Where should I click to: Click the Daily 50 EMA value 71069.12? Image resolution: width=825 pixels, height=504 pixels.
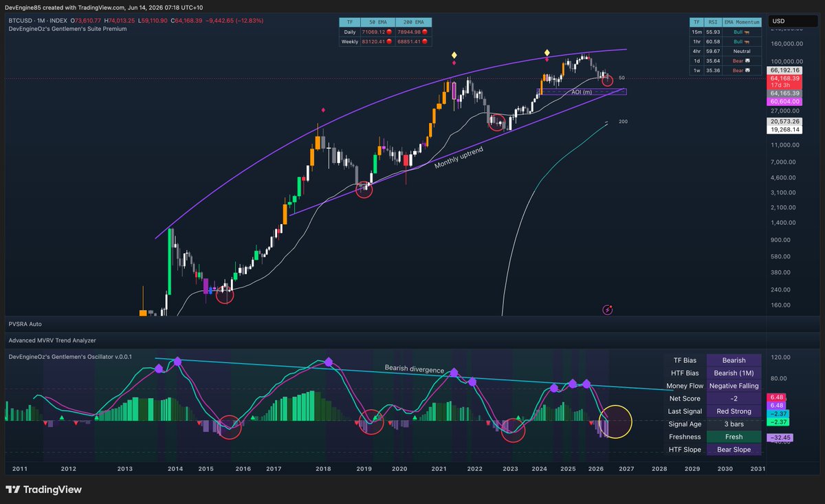[x=376, y=32]
